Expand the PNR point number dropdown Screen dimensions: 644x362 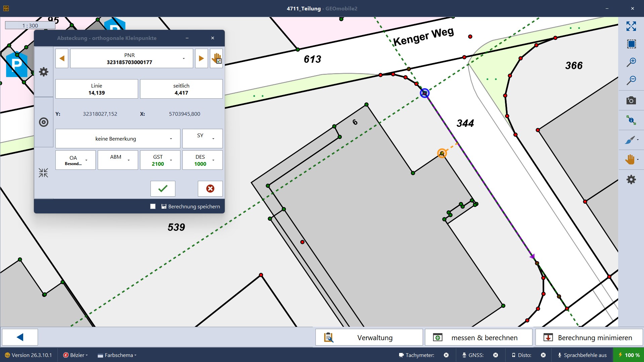pyautogui.click(x=183, y=59)
